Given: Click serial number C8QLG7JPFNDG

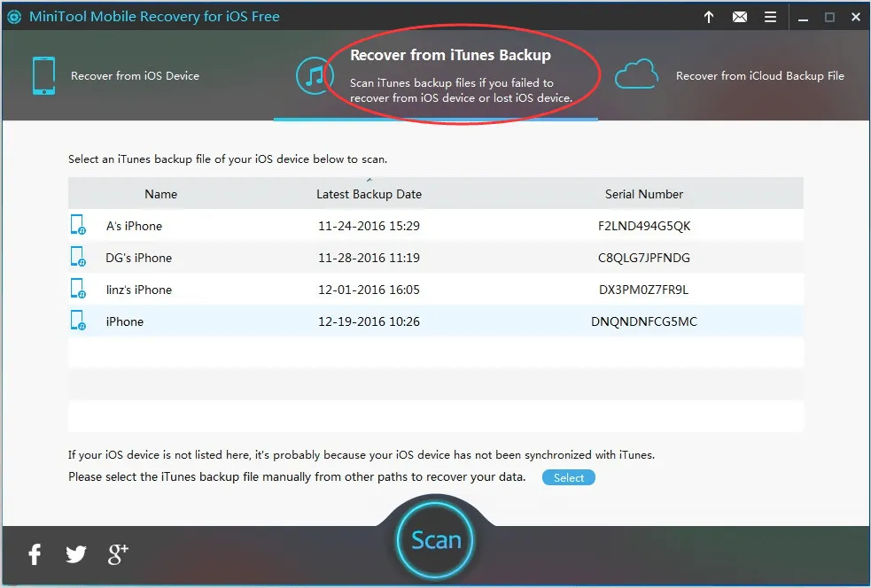Looking at the screenshot, I should pyautogui.click(x=644, y=258).
